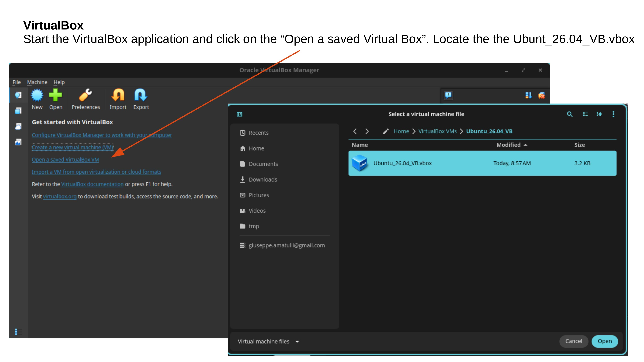The image size is (644, 362).
Task: Open Preferences from the VirtualBox toolbar
Action: (86, 99)
